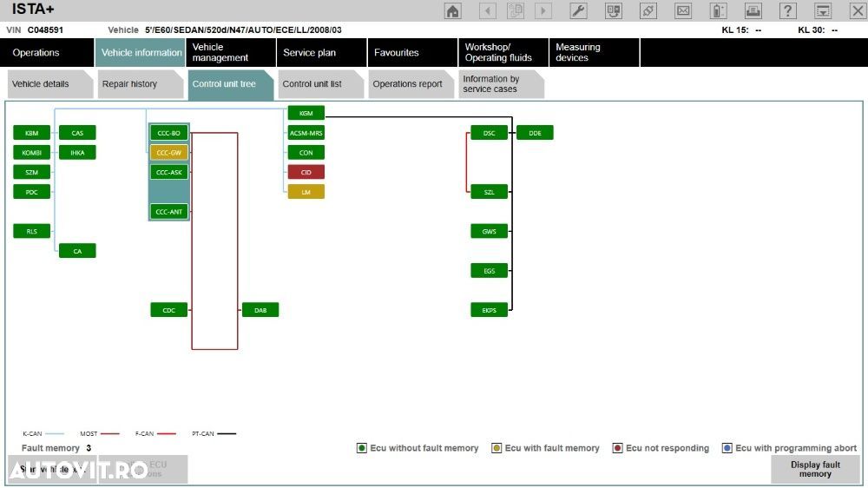
Task: Click the forward arrow navigation icon
Action: [543, 10]
